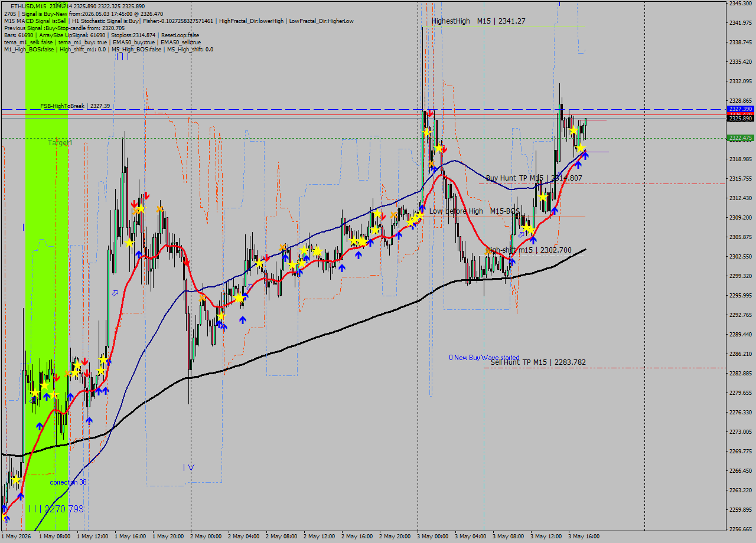This screenshot has height=543, width=756.
Task: Click the 2332.095 price scale value
Action: pyautogui.click(x=741, y=81)
